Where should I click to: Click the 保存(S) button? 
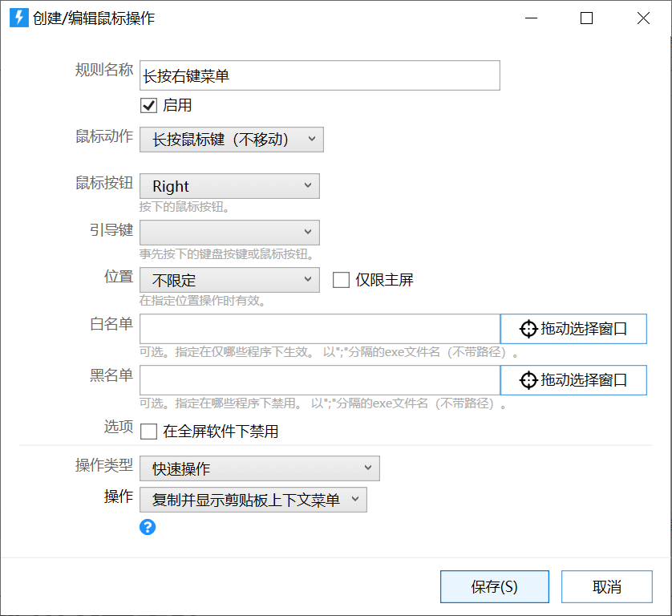(495, 586)
